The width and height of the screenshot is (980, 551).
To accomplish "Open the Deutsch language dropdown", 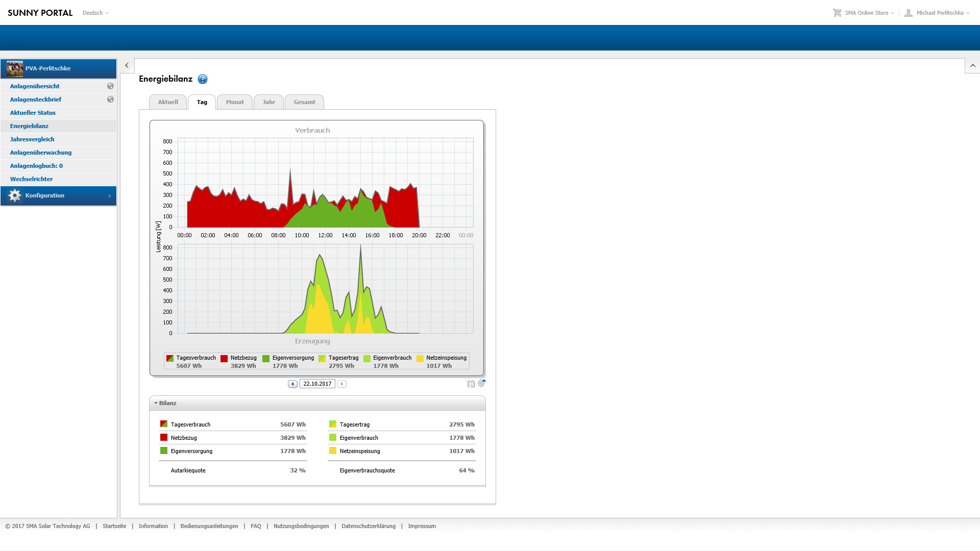I will coord(95,13).
